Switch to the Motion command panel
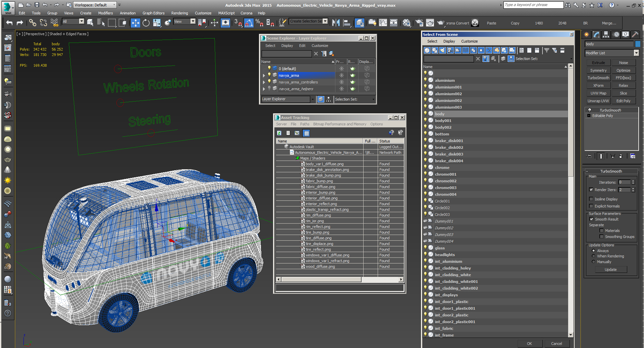Image resolution: width=644 pixels, height=348 pixels. tap(616, 34)
